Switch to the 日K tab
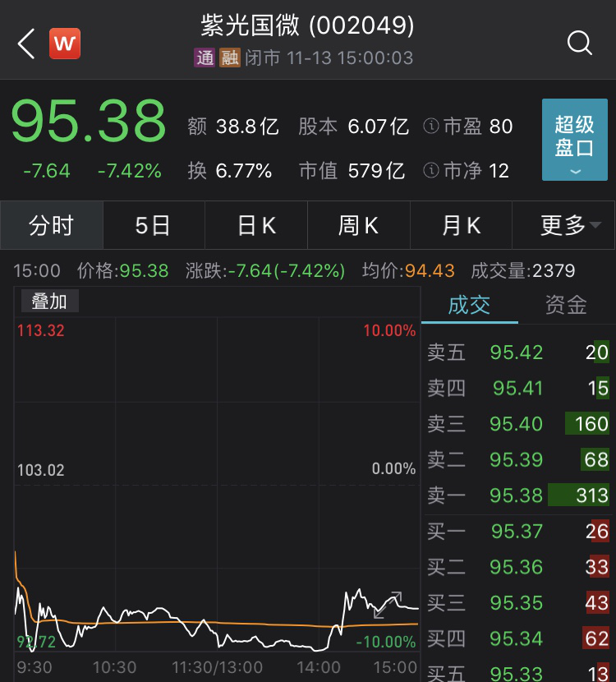This screenshot has height=682, width=616. [256, 225]
